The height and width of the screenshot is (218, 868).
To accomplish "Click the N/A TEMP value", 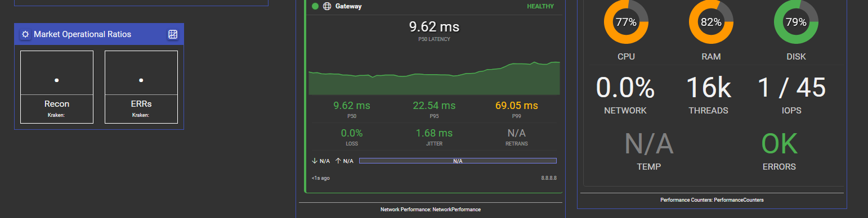I will (649, 144).
